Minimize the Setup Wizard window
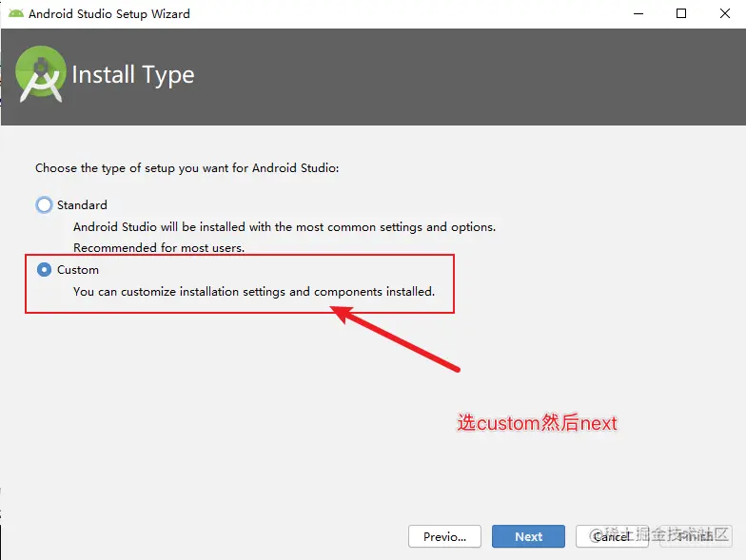The width and height of the screenshot is (746, 560). click(638, 13)
